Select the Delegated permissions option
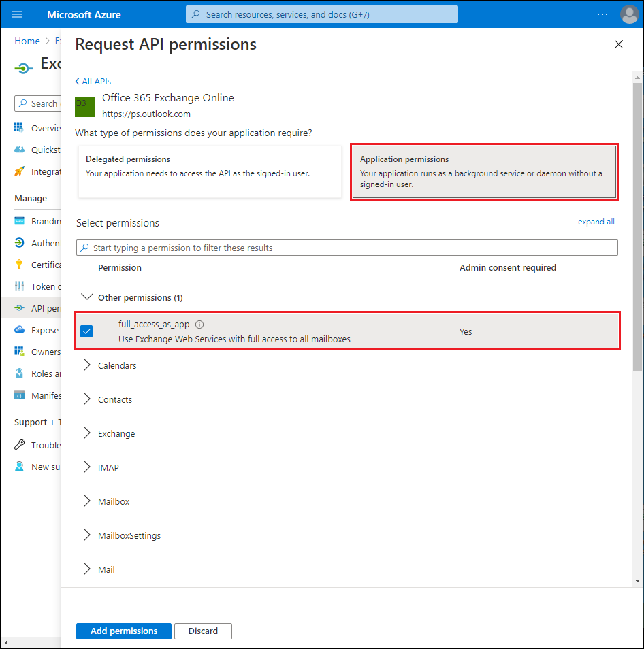Image resolution: width=644 pixels, height=649 pixels. pyautogui.click(x=210, y=171)
